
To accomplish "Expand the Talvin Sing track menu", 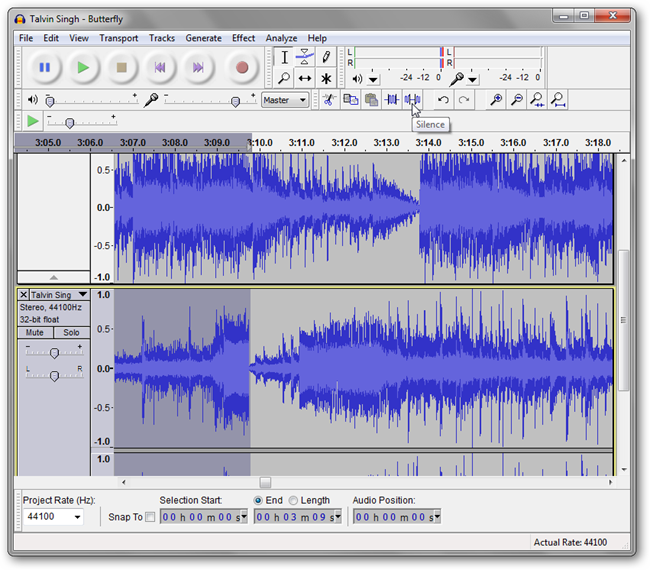I will tap(82, 295).
